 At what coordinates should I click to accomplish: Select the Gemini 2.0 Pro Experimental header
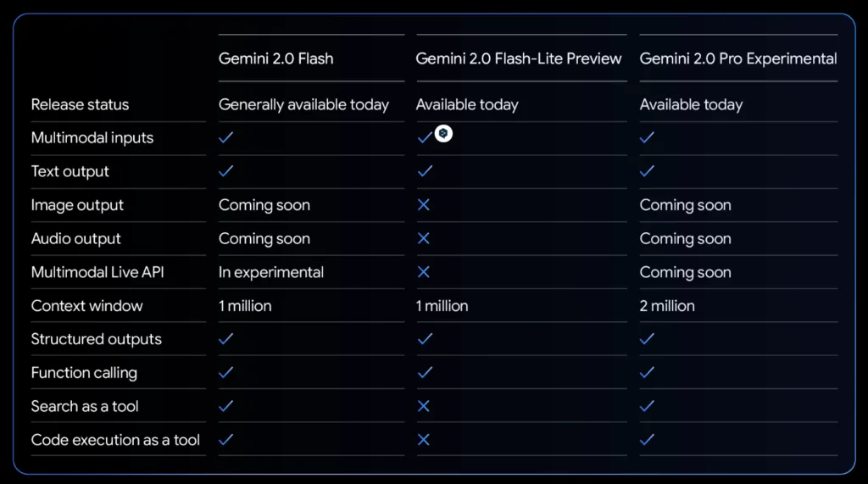[738, 59]
